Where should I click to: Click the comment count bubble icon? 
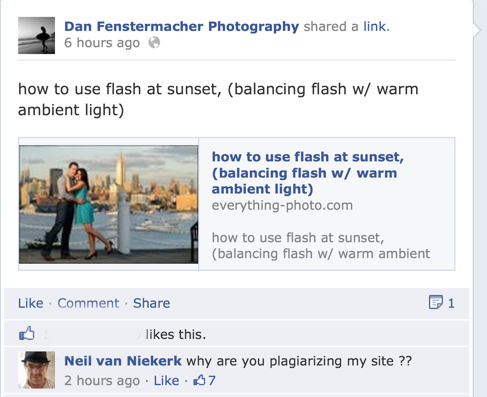pos(436,302)
